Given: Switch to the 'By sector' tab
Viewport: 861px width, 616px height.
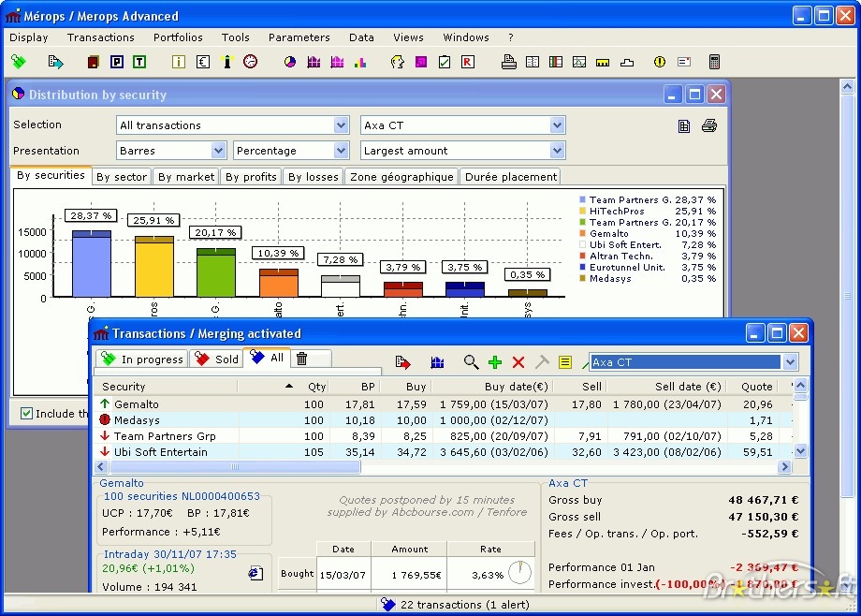Looking at the screenshot, I should pos(122,176).
